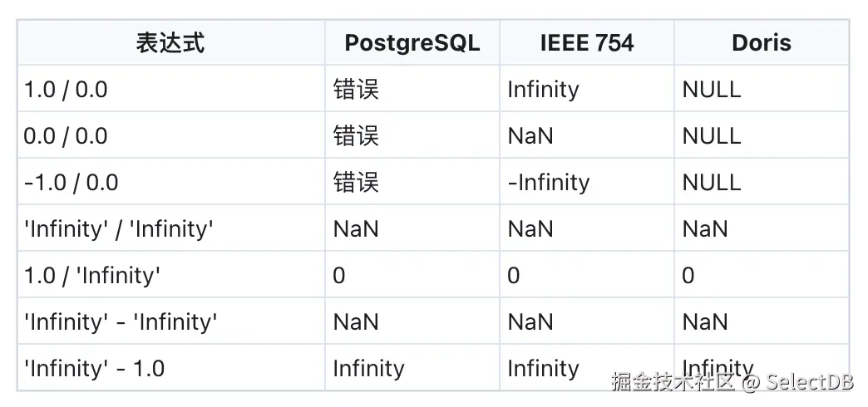Viewport: 868px width, 407px height.
Task: Click the PostgreSQL column header
Action: 412,43
